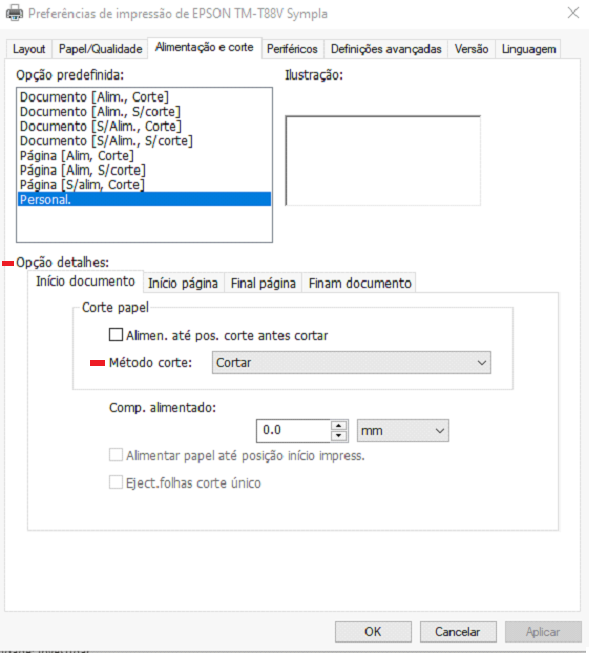This screenshot has height=653, width=589.
Task: Select Documento [Alim., S/corte] preset
Action: tap(144, 112)
